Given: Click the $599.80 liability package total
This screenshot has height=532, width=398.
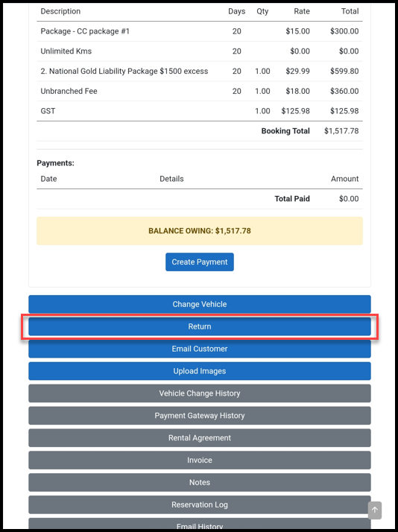Looking at the screenshot, I should (x=344, y=72).
